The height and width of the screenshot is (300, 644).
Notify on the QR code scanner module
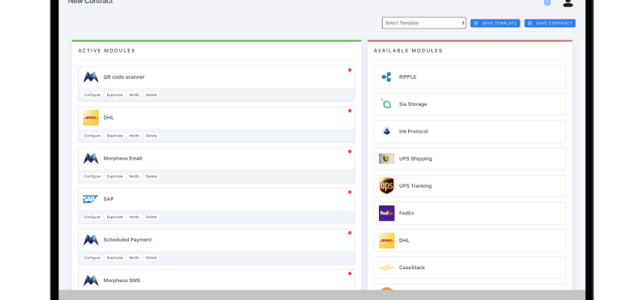[x=134, y=95]
